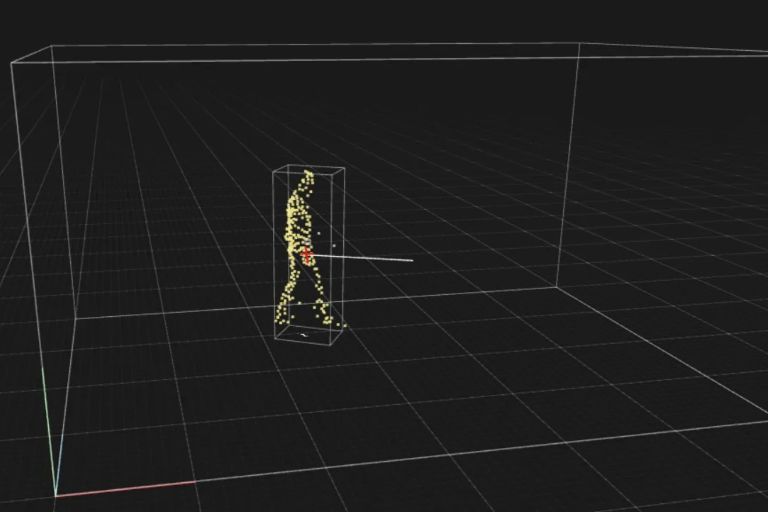
Task: Click the red cross centroid marker
Action: click(x=307, y=255)
